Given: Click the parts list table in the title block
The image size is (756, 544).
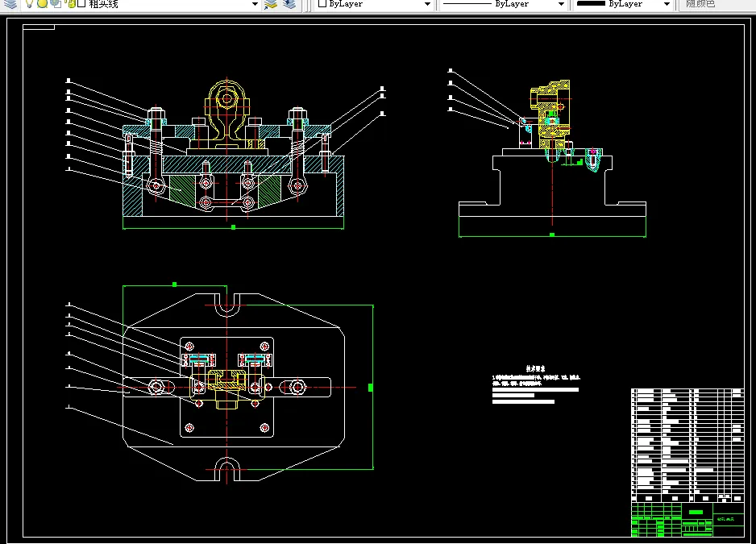Looking at the screenshot, I should click(x=687, y=445).
